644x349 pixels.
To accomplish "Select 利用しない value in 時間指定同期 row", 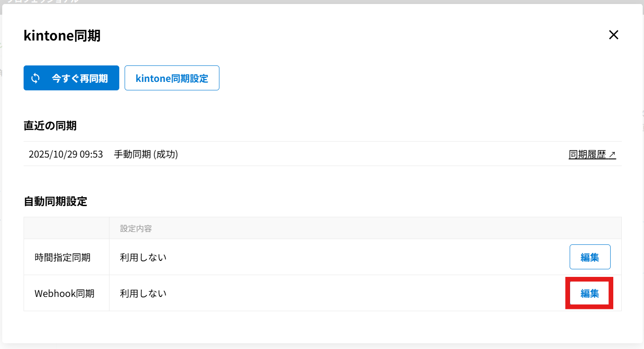I will click(x=143, y=257).
